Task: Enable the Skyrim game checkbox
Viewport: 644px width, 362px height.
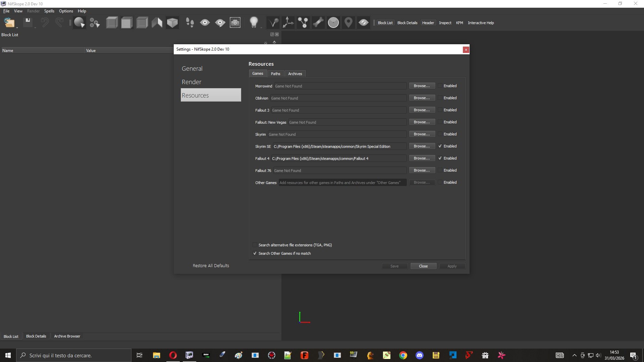Action: tap(440, 134)
